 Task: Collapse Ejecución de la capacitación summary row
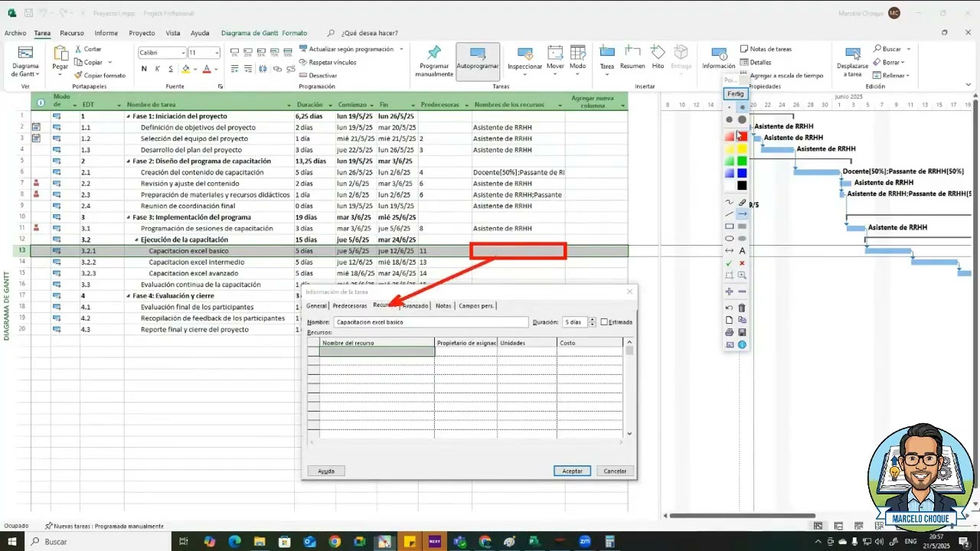[137, 240]
